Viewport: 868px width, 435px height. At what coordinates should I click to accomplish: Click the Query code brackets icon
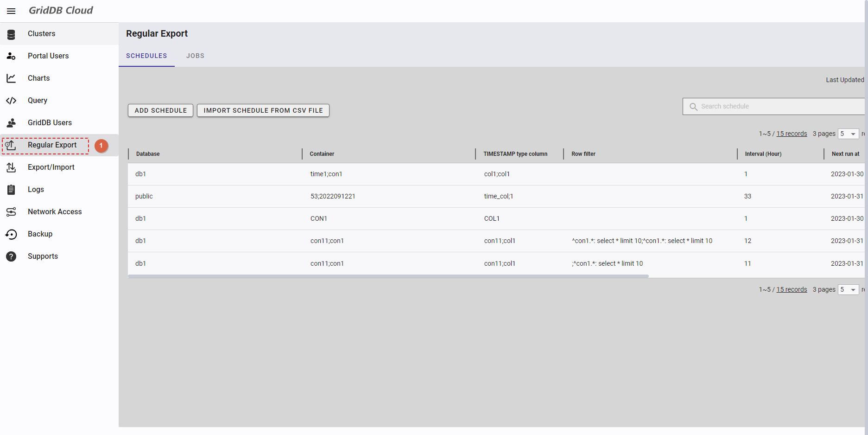11,101
